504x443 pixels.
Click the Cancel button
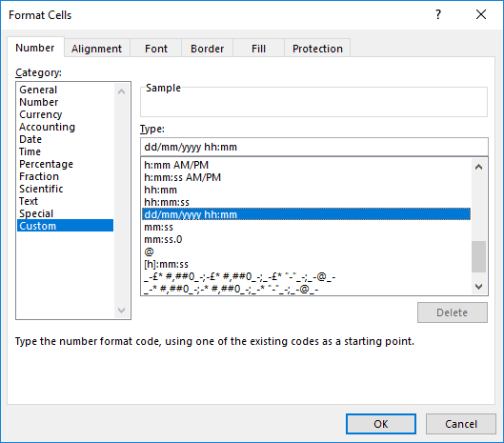click(461, 424)
